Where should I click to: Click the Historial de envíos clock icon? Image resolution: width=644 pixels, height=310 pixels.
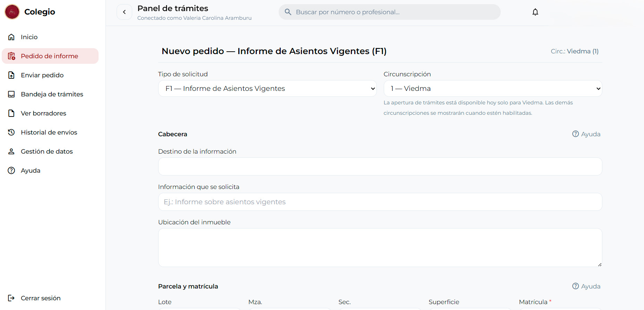[11, 132]
